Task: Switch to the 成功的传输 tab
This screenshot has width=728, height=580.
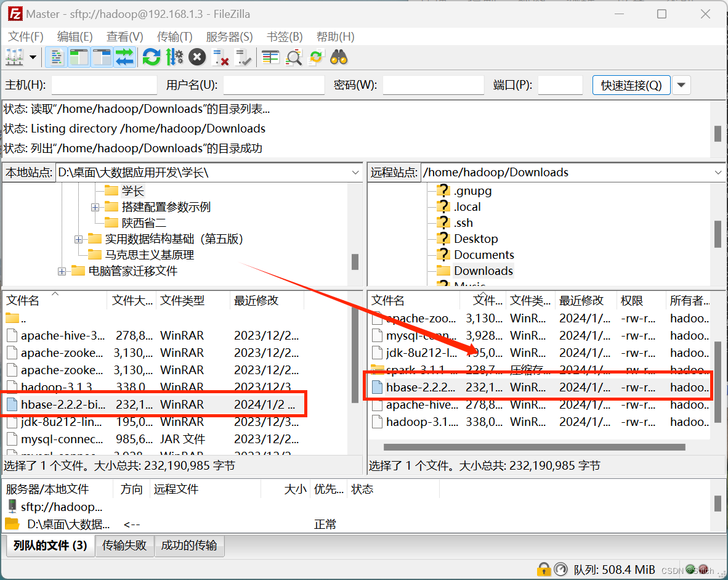Action: (x=189, y=546)
